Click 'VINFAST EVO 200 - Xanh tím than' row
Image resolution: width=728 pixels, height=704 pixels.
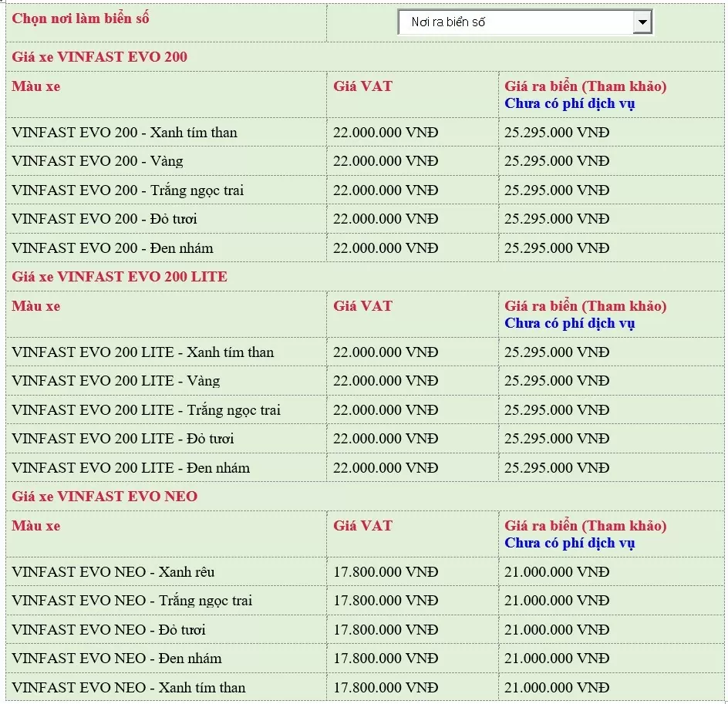click(x=125, y=133)
